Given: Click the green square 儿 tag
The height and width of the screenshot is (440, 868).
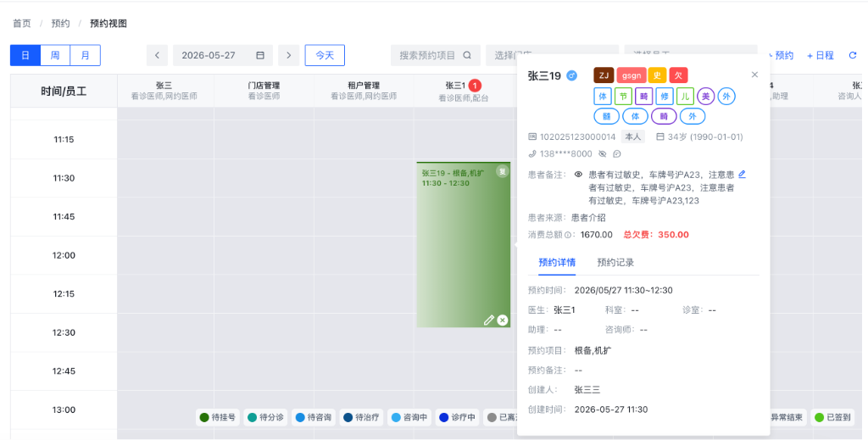Looking at the screenshot, I should [685, 97].
